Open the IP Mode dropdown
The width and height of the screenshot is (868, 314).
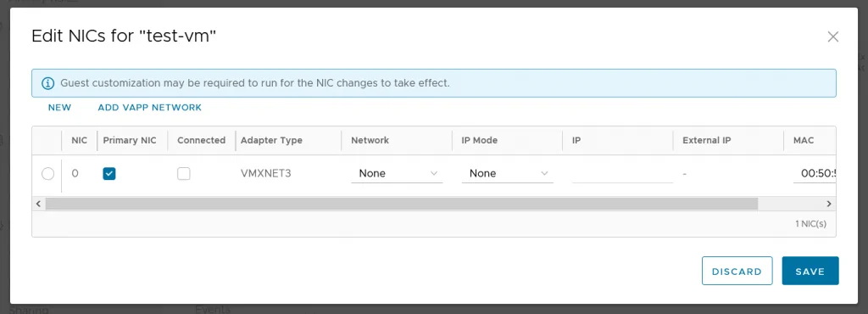pyautogui.click(x=508, y=174)
